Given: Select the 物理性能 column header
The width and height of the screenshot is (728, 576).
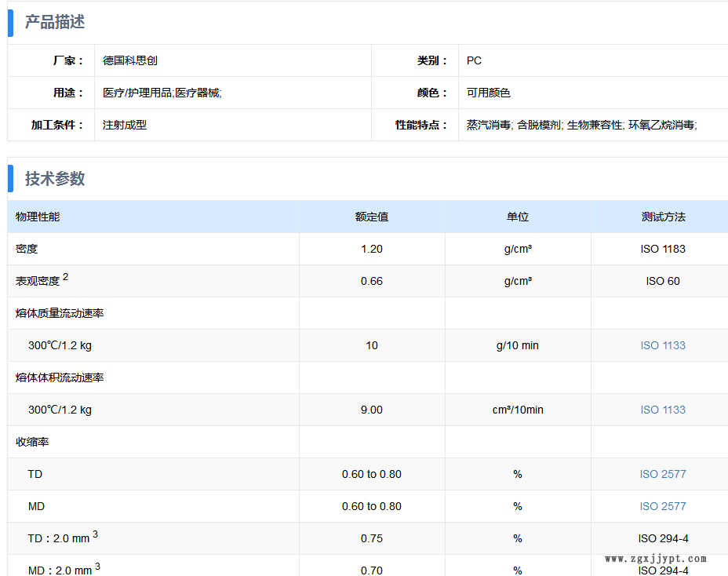Looking at the screenshot, I should 38,217.
